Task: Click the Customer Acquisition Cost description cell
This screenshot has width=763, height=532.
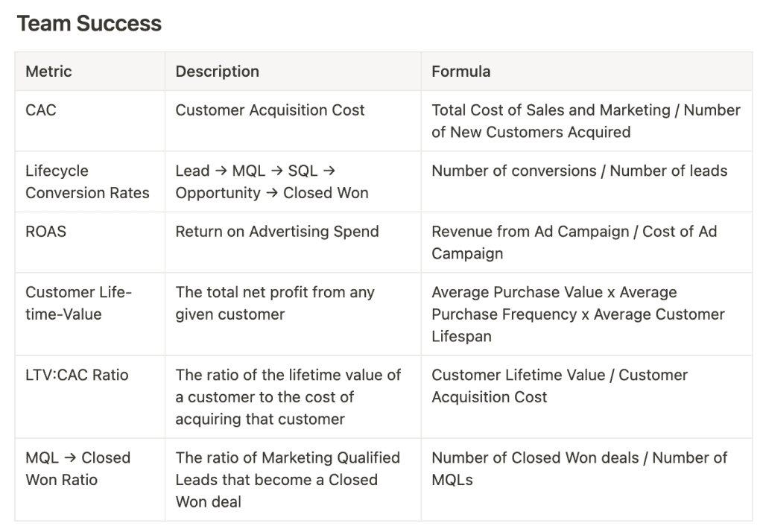Action: (x=293, y=121)
